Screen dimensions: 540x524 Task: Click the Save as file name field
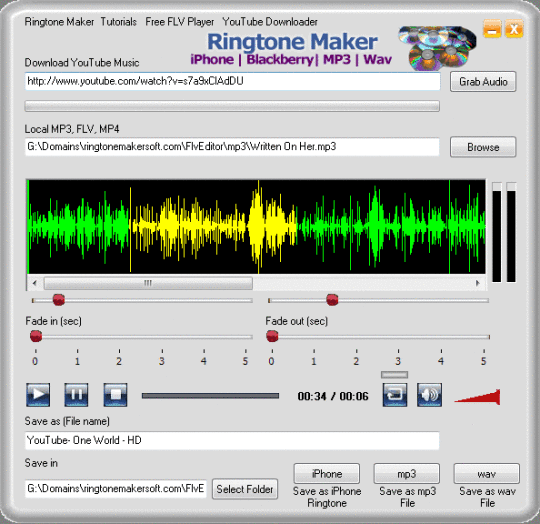coord(232,440)
